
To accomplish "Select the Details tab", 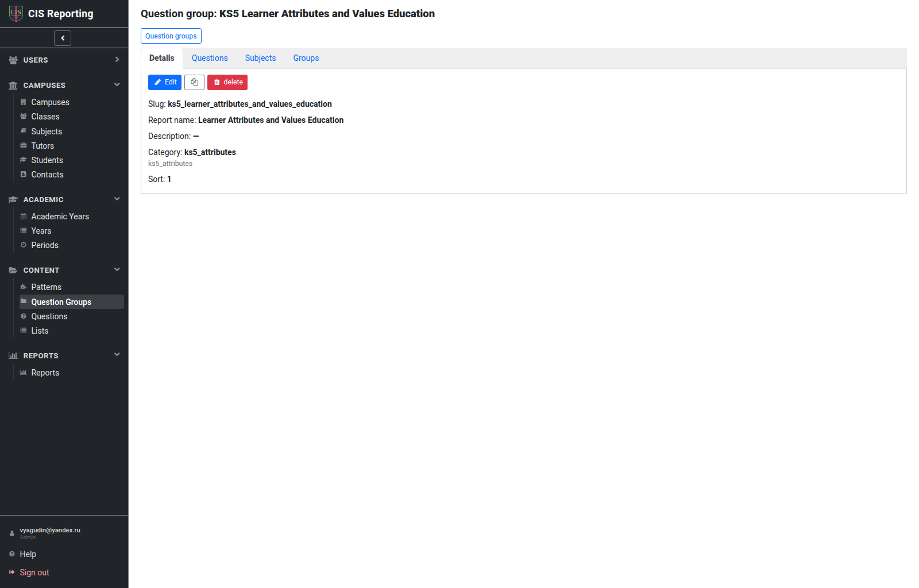I will pyautogui.click(x=162, y=58).
